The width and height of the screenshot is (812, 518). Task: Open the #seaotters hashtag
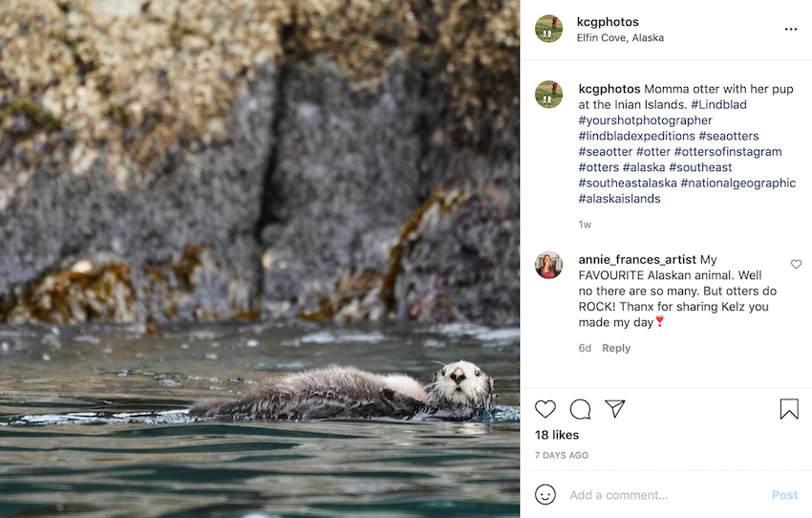point(729,136)
